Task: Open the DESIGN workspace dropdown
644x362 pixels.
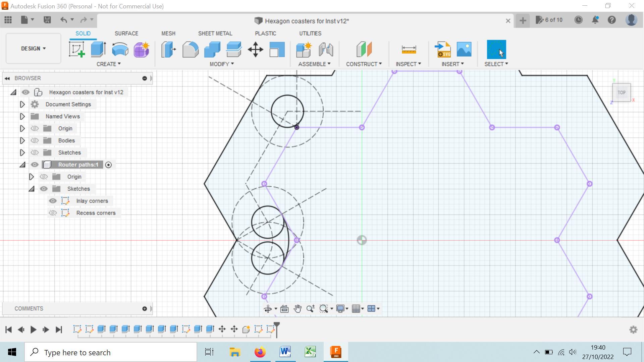Action: click(33, 48)
